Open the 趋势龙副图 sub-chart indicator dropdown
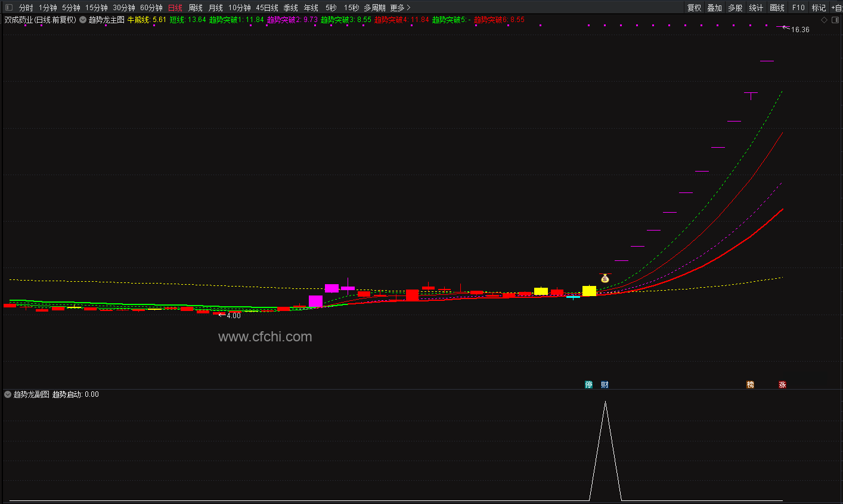 [x=8, y=394]
